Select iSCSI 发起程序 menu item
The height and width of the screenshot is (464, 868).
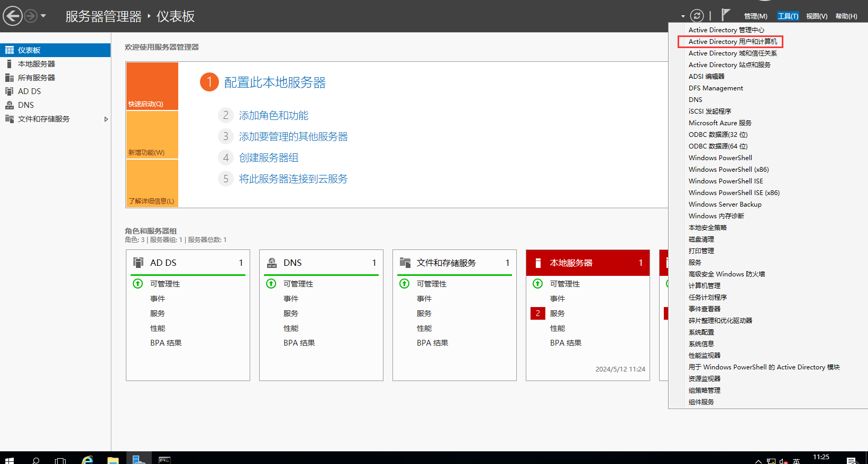pyautogui.click(x=710, y=112)
